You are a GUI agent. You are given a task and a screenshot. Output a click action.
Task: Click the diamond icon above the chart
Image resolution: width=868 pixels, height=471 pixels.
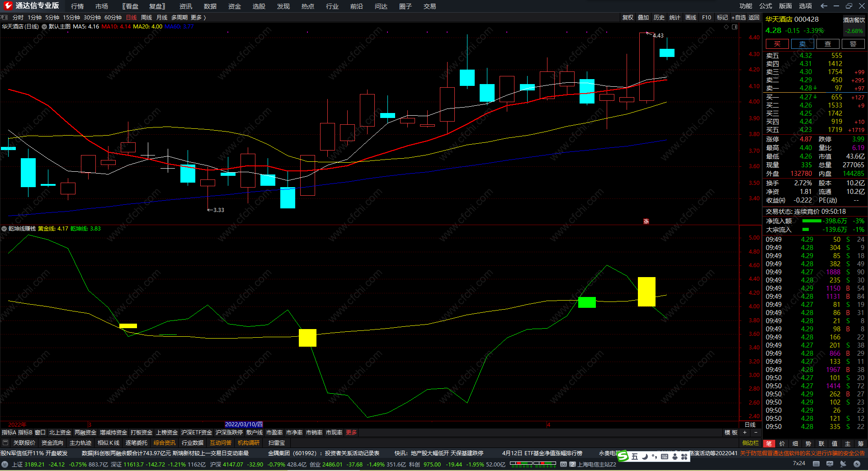pyautogui.click(x=726, y=27)
